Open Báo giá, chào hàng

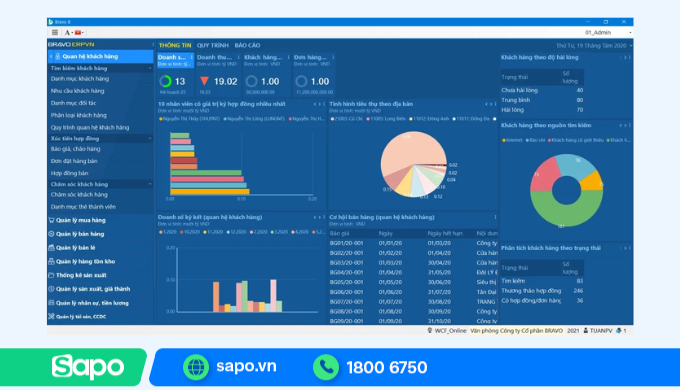75,149
